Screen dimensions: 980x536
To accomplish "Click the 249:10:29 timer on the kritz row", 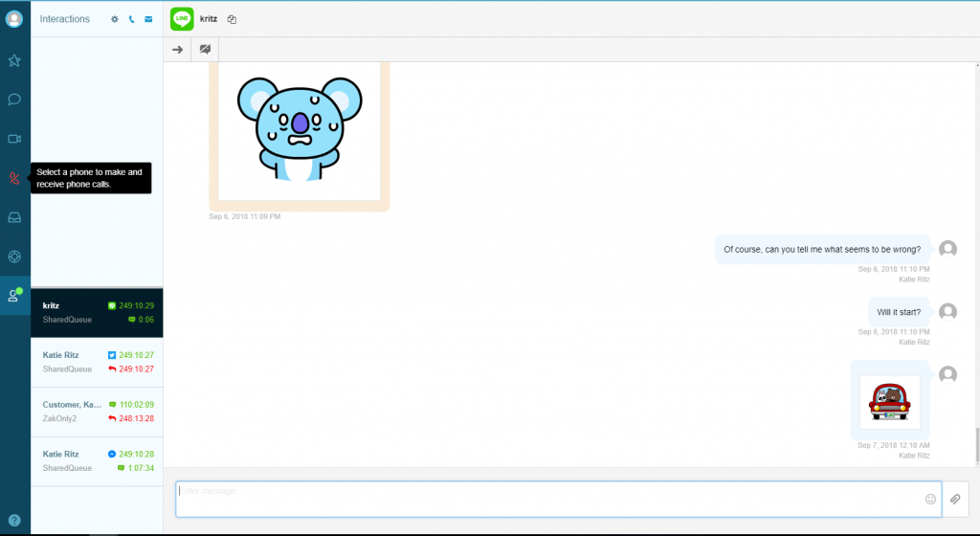I will tap(136, 305).
